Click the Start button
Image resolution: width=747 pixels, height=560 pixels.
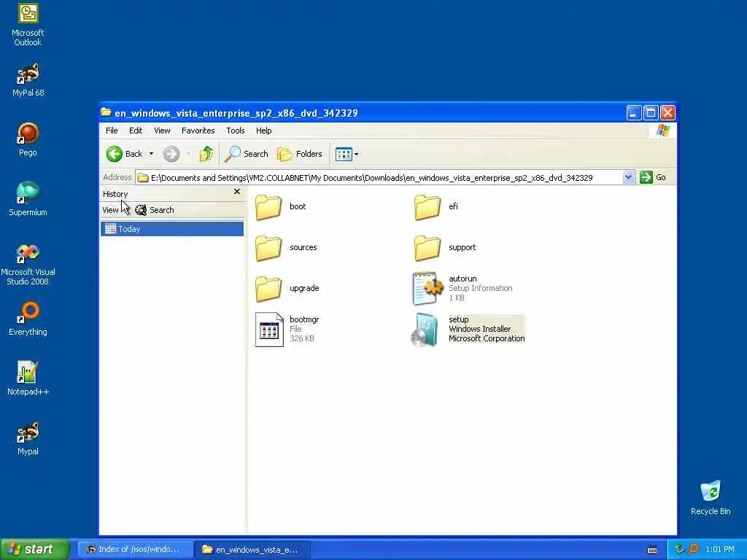[x=35, y=550]
